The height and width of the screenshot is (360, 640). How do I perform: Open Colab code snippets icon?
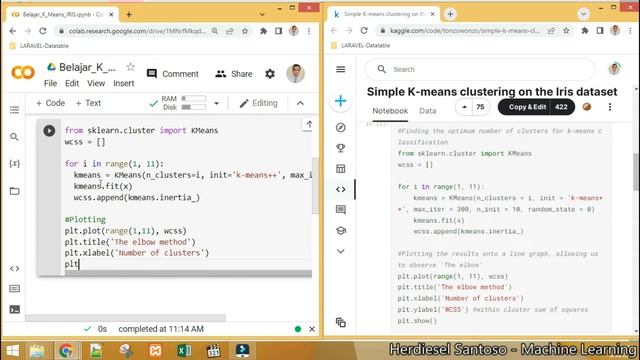[x=14, y=269]
